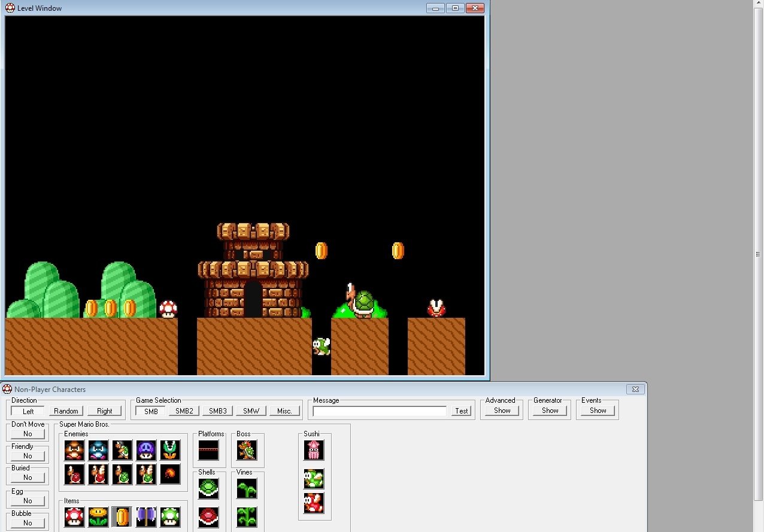Select the brown Goomba enemy

74,450
